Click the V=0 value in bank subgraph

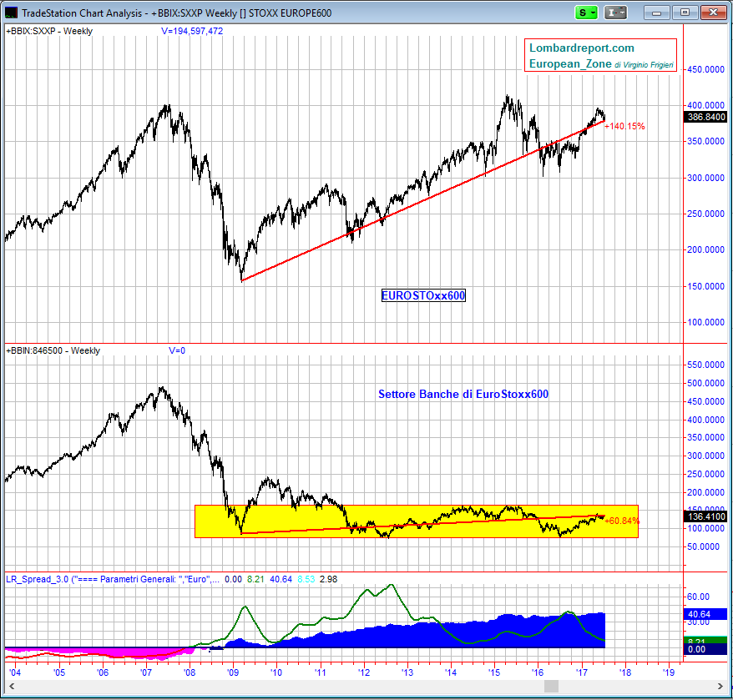(177, 350)
